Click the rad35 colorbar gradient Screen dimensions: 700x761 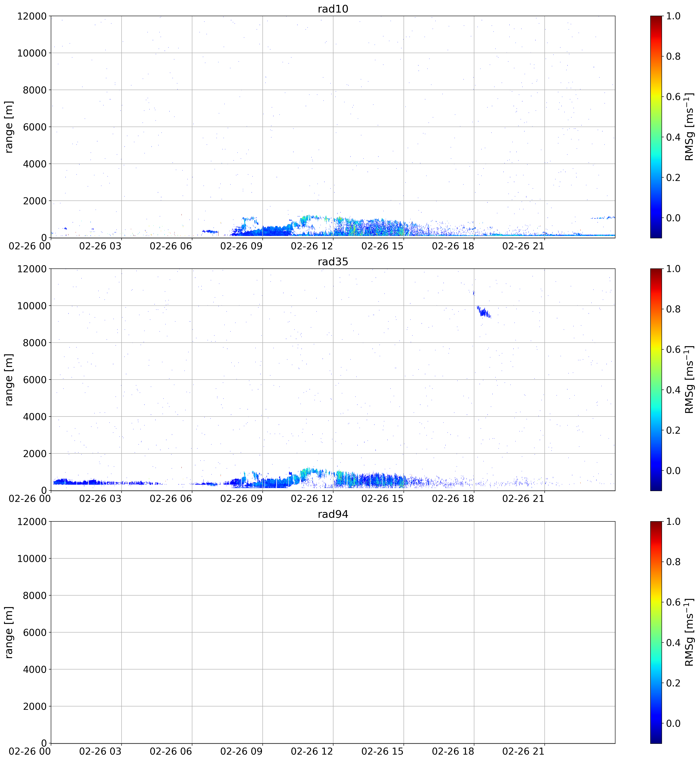(656, 379)
